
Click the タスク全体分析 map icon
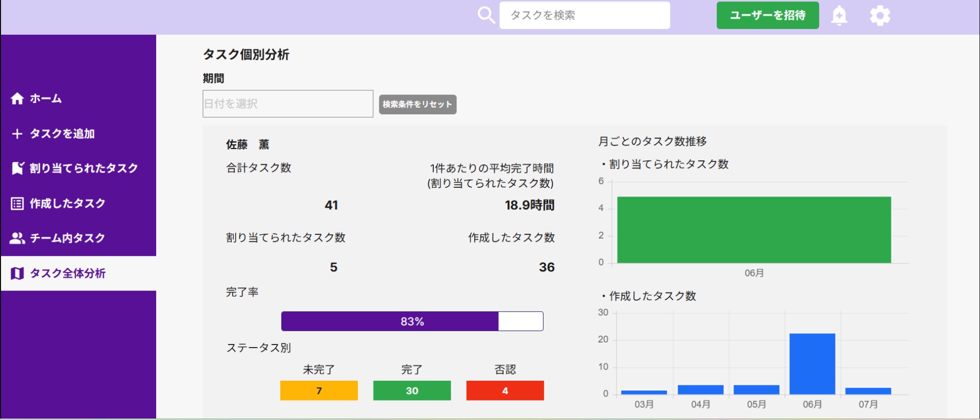click(17, 274)
